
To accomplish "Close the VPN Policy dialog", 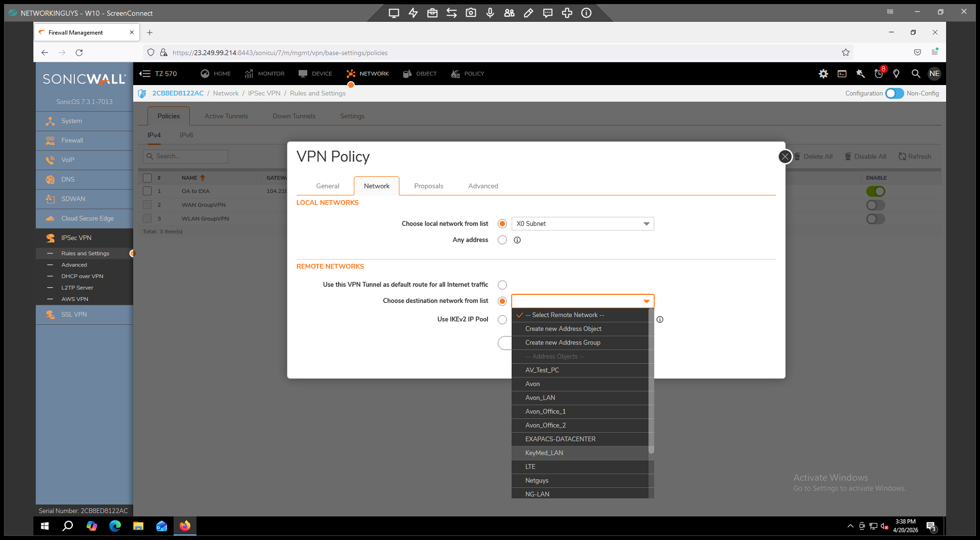I will (x=785, y=157).
